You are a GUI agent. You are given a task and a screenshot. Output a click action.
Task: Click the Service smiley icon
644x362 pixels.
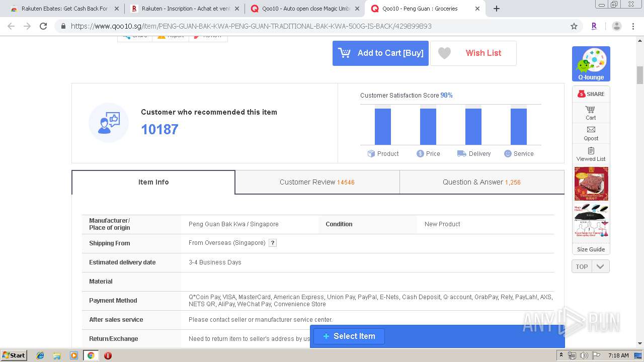tap(508, 154)
